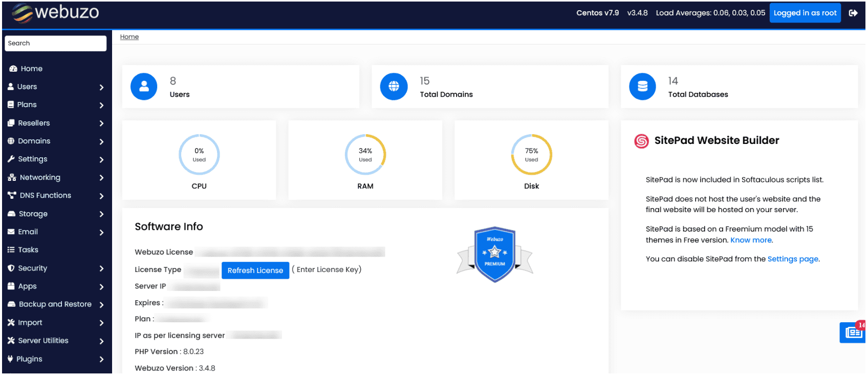Image resolution: width=868 pixels, height=376 pixels.
Task: Expand the Networking menu chevron
Action: coord(101,178)
